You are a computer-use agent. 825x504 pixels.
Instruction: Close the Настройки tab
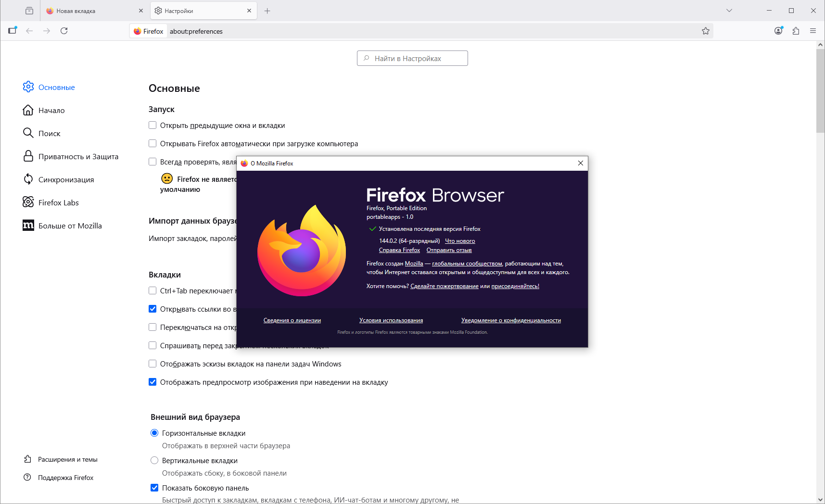pos(249,11)
